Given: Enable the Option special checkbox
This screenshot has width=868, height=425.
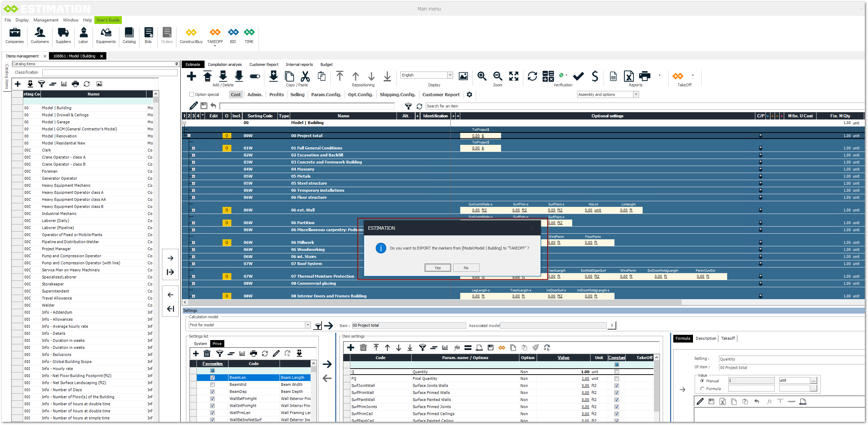Looking at the screenshot, I should pos(192,94).
